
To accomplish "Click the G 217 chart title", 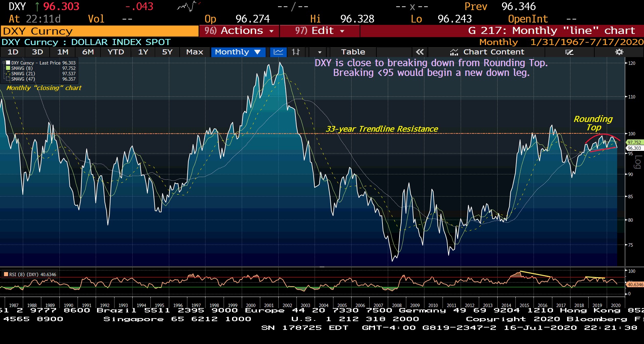I will tap(551, 31).
